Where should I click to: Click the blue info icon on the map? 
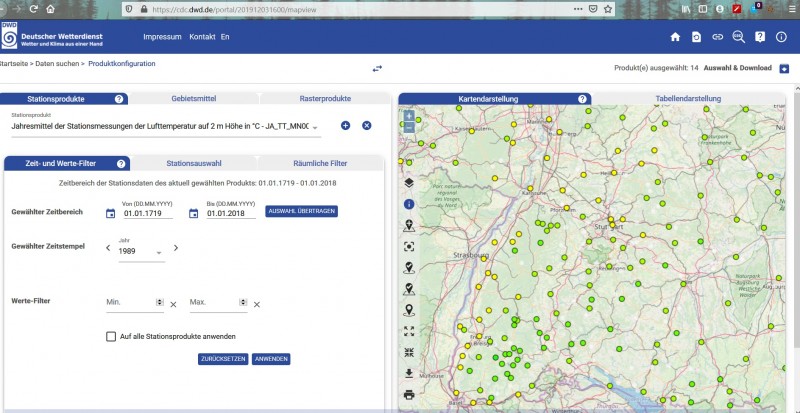(409, 204)
